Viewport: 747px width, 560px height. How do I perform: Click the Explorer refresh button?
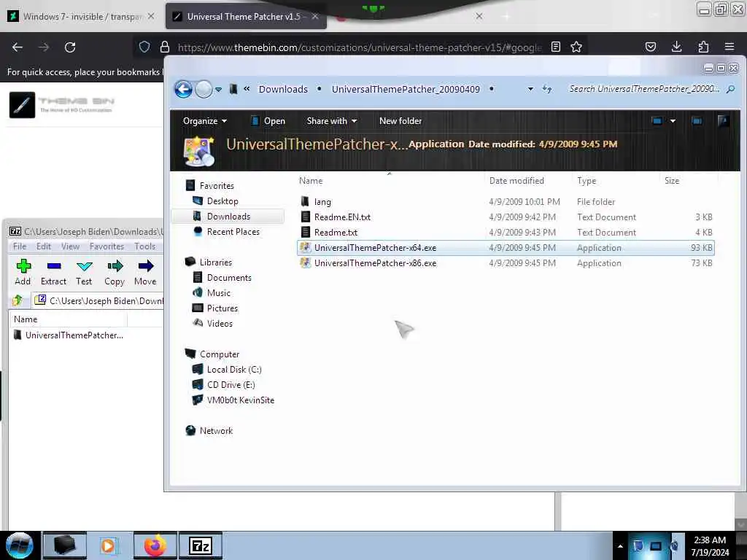point(547,89)
